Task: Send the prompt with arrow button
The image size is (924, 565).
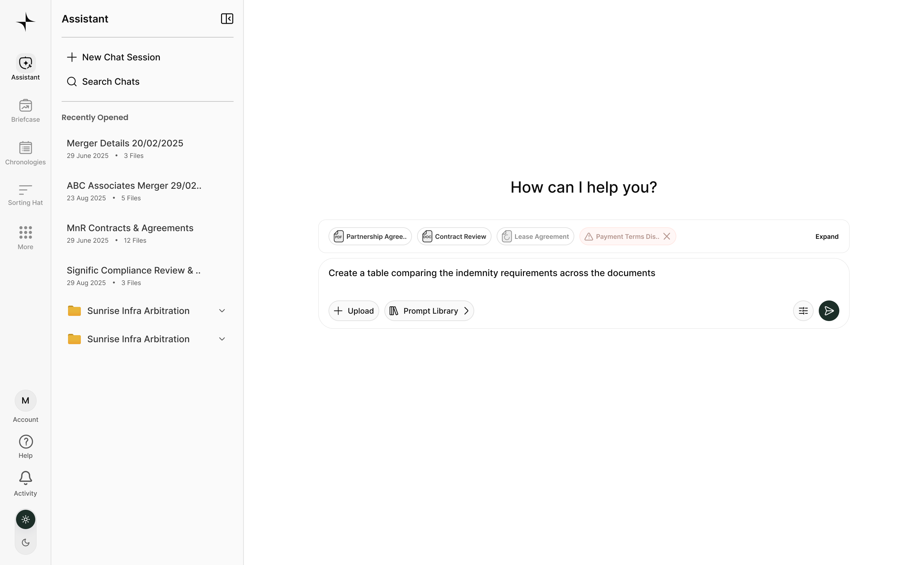Action: (x=828, y=311)
